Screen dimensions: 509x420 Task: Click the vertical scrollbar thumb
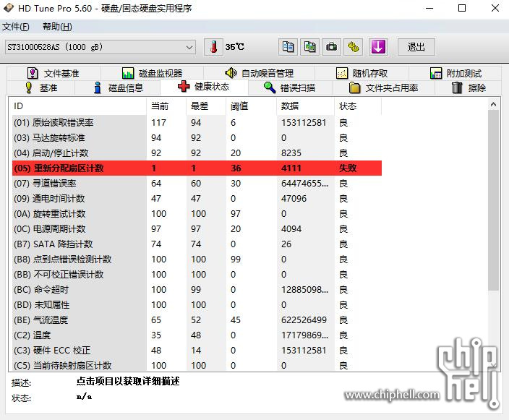coord(493,200)
